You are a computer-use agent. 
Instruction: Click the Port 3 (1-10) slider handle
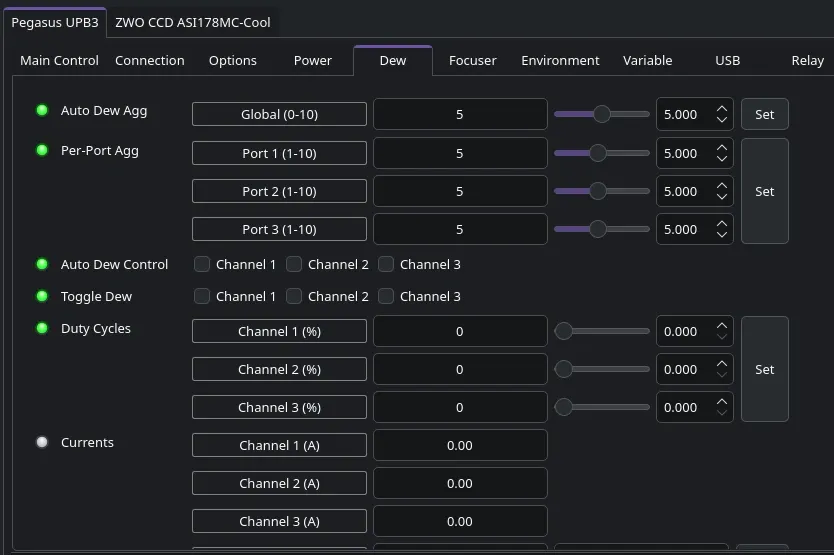coord(598,229)
